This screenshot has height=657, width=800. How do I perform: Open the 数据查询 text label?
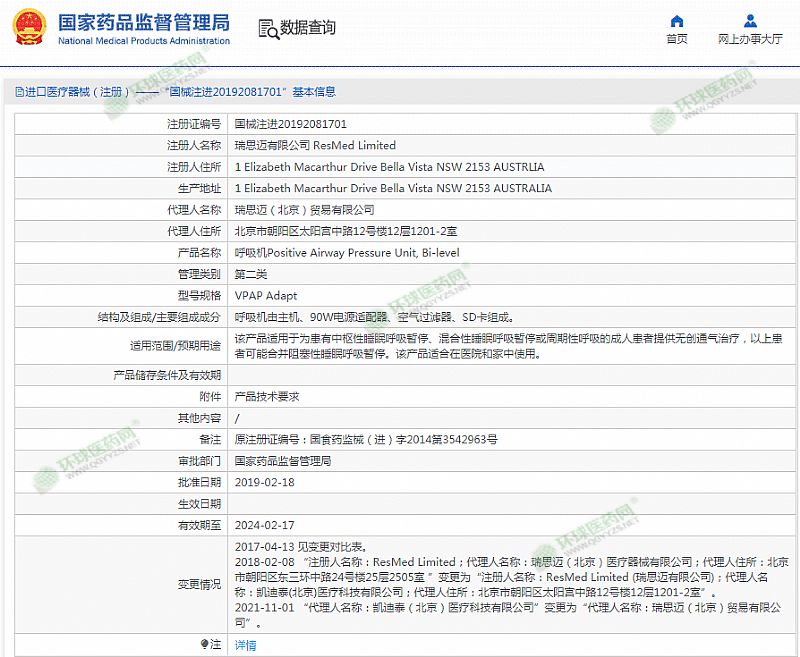308,28
